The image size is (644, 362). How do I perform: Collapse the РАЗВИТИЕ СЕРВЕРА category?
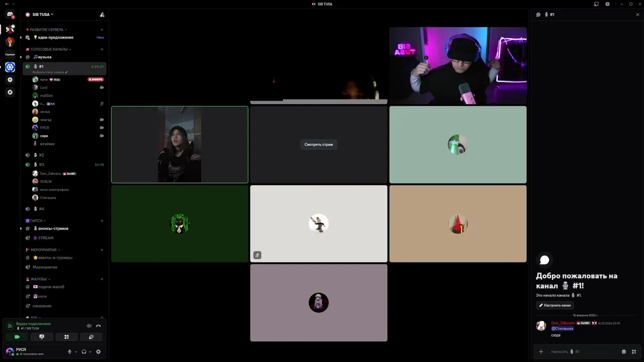coord(46,30)
